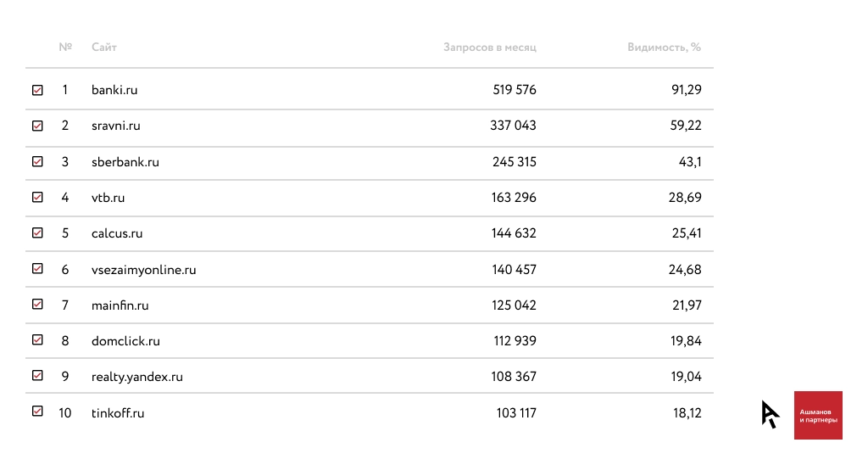Toggle the vsezaimyonline.ru checkbox

[37, 268]
